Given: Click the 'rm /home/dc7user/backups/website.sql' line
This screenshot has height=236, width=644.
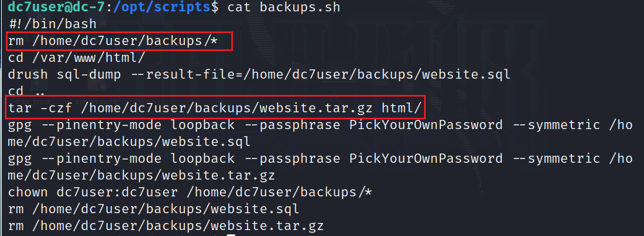Looking at the screenshot, I should pyautogui.click(x=154, y=209).
